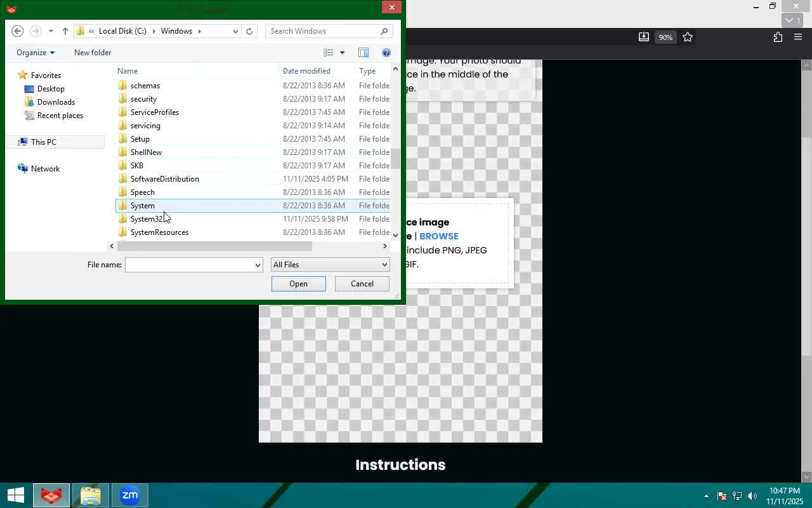Expand the address bar history dropdown

(x=235, y=31)
